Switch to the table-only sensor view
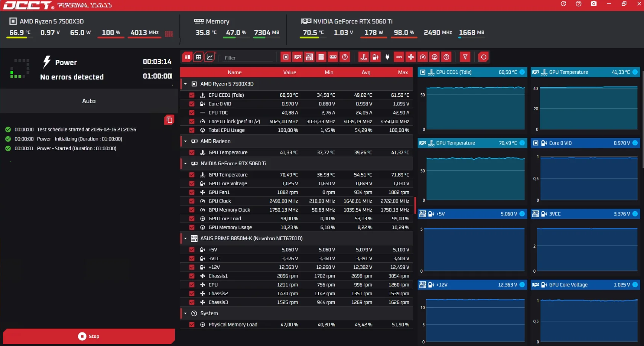Screen dimensions: 644x346 199,57
